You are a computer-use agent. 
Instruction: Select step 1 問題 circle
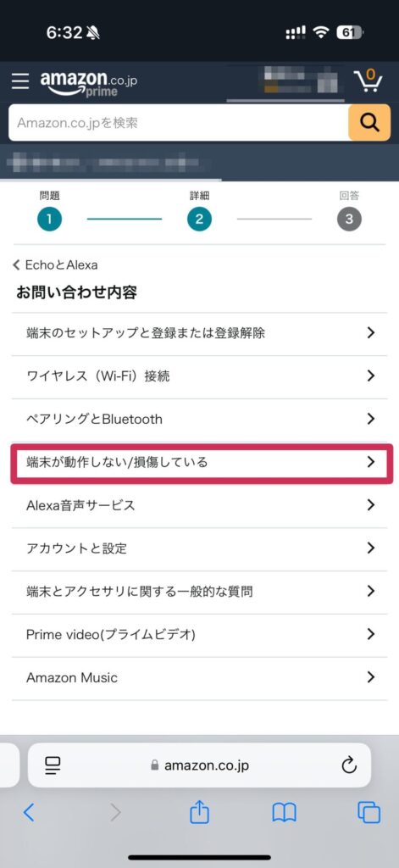click(49, 220)
